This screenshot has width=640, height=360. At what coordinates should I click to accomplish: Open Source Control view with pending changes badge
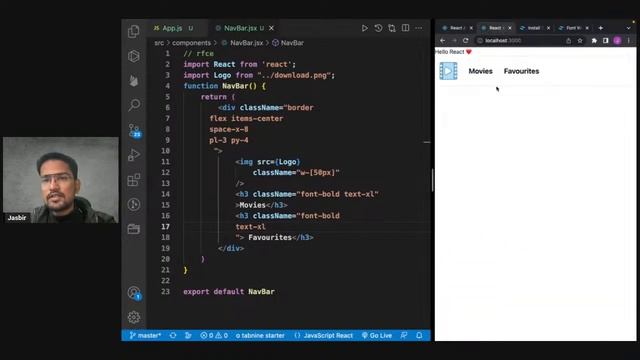click(x=134, y=130)
